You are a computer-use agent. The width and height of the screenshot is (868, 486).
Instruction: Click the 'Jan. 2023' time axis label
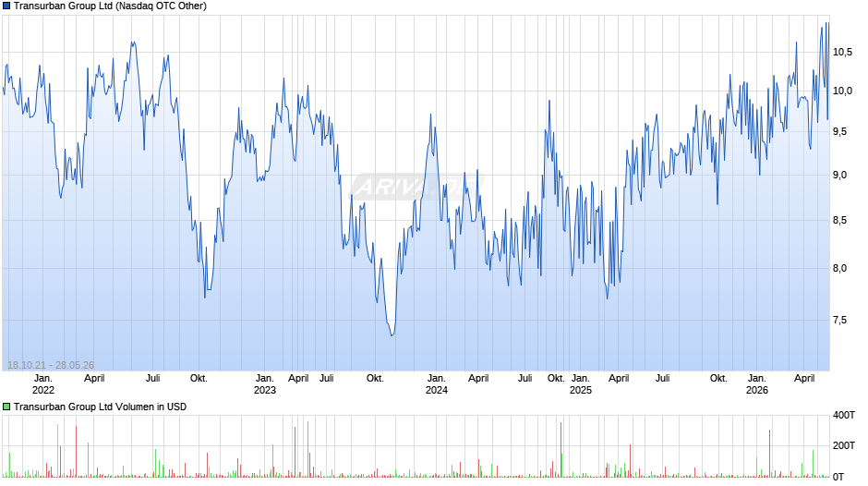pyautogui.click(x=265, y=384)
